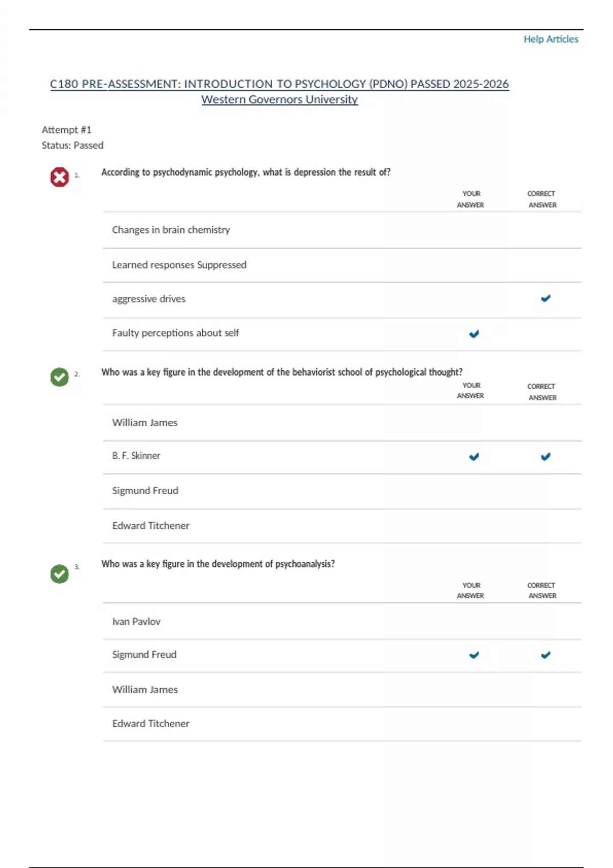Click the your-answer checkmark beside Faulty perceptions
The height and width of the screenshot is (868, 613).
point(474,334)
